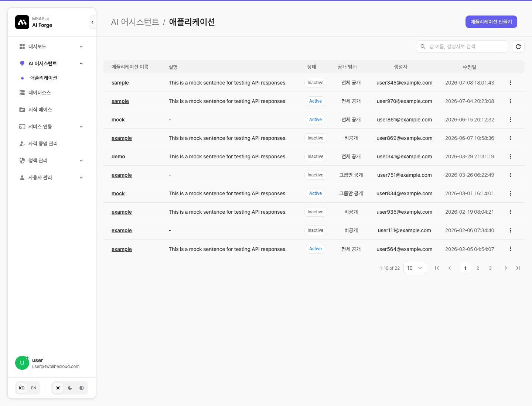Switch the language to KO

22,388
